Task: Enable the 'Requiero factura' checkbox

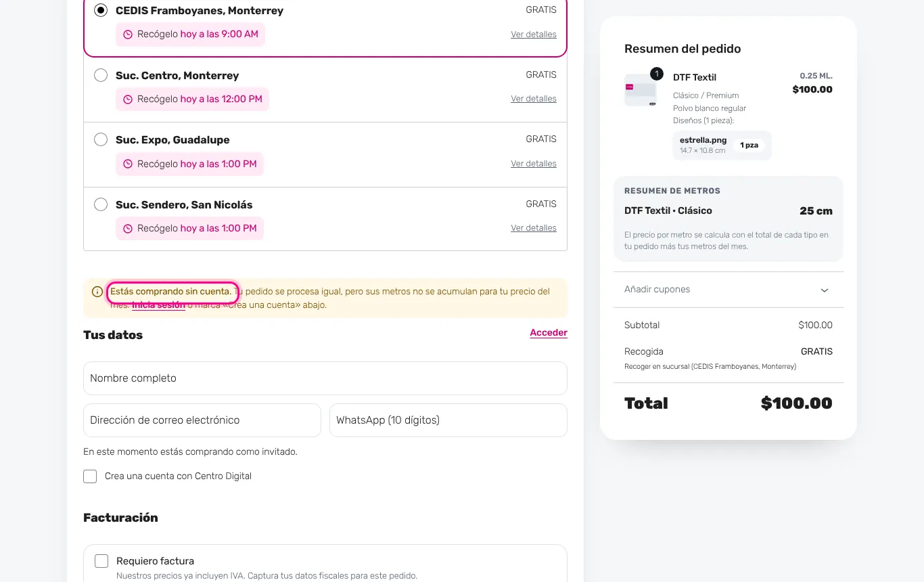Action: coord(101,561)
